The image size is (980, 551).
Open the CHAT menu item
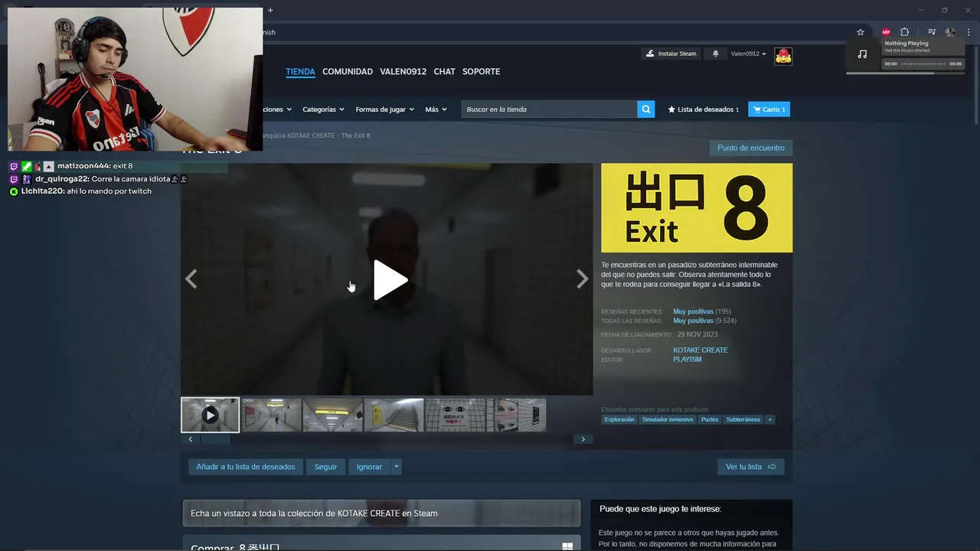pos(444,71)
